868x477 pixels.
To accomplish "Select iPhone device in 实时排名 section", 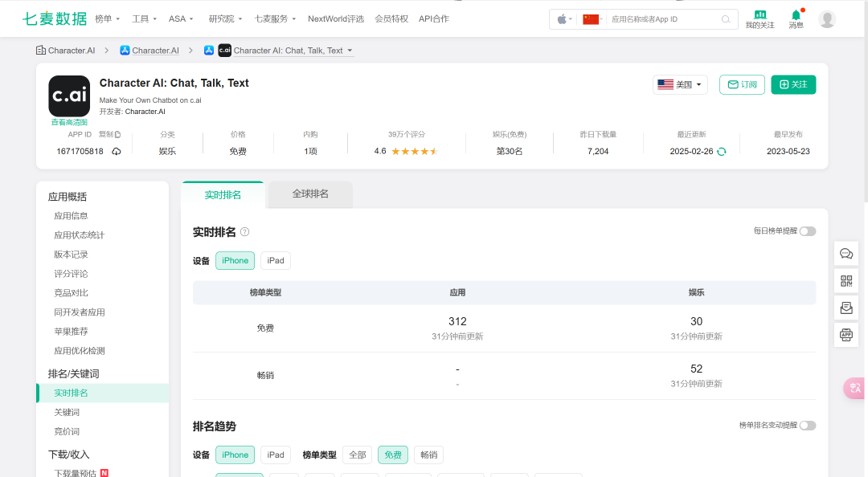I will point(235,261).
